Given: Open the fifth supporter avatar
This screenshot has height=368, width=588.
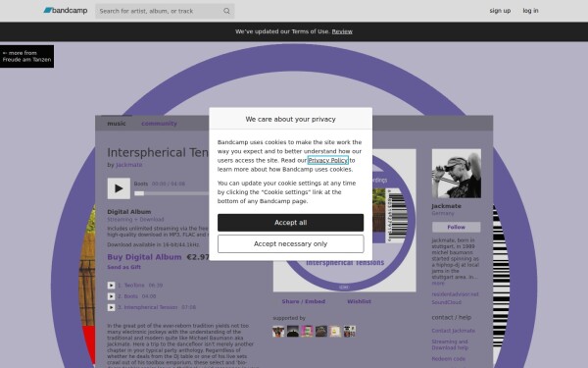Looking at the screenshot, I should [x=335, y=332].
